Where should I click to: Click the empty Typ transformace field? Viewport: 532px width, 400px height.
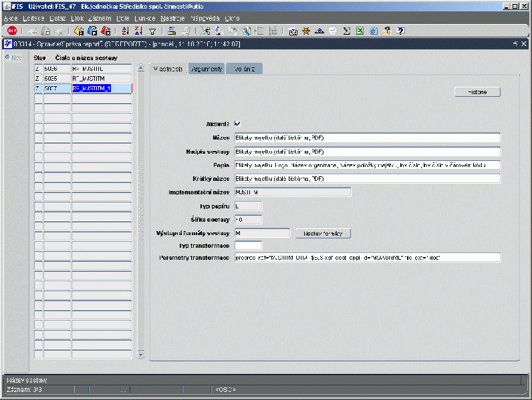pos(248,246)
